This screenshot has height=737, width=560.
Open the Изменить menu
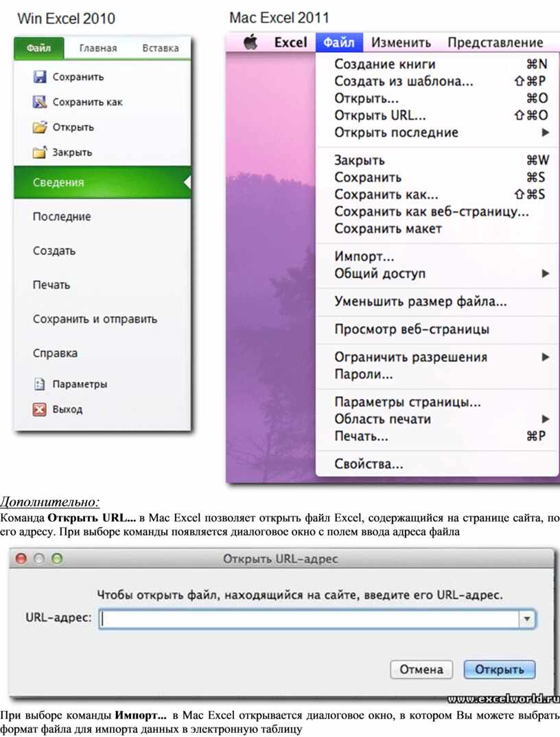click(401, 43)
